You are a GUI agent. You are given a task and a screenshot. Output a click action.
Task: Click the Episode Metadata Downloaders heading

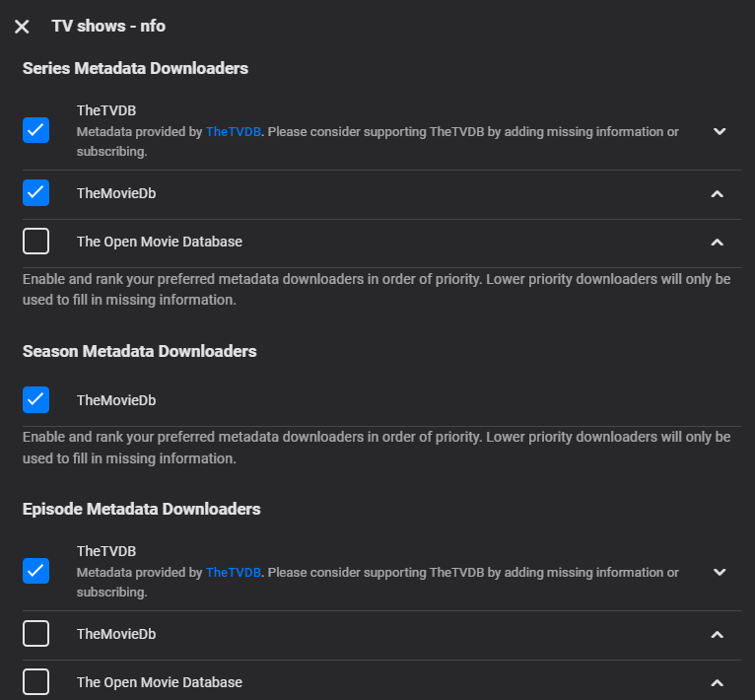pos(141,509)
